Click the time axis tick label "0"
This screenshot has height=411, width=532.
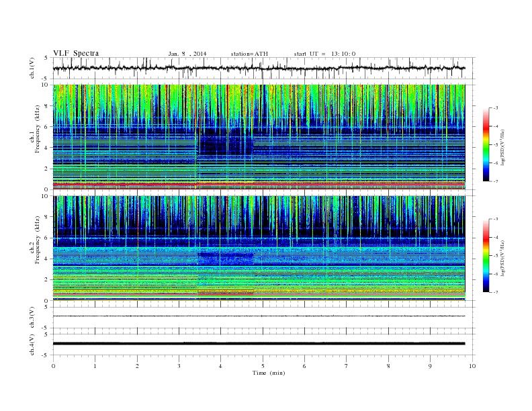[x=53, y=366]
